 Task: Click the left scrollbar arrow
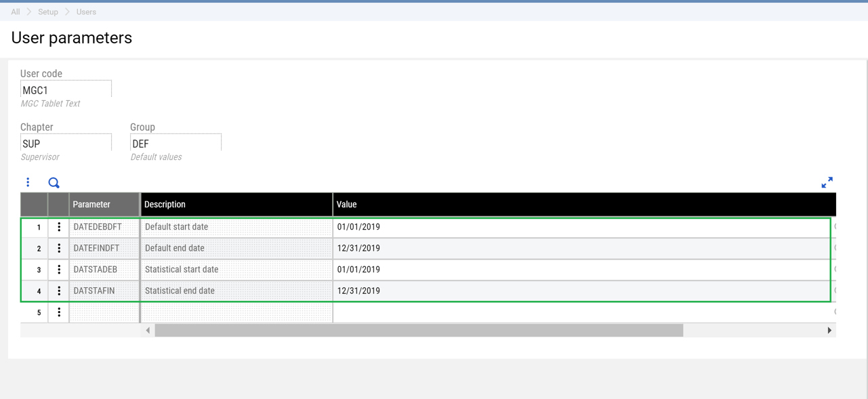point(148,330)
